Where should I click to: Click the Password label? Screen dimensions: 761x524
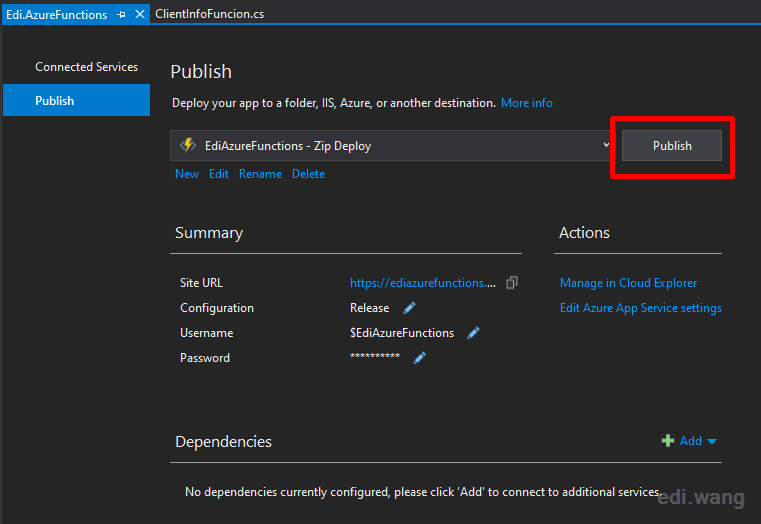[x=205, y=358]
